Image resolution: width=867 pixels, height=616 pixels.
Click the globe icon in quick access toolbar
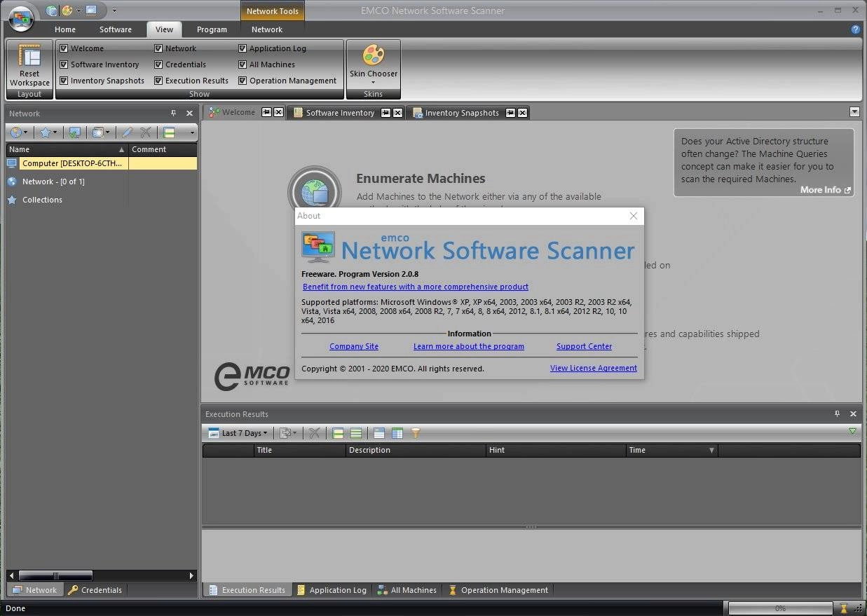[52, 11]
